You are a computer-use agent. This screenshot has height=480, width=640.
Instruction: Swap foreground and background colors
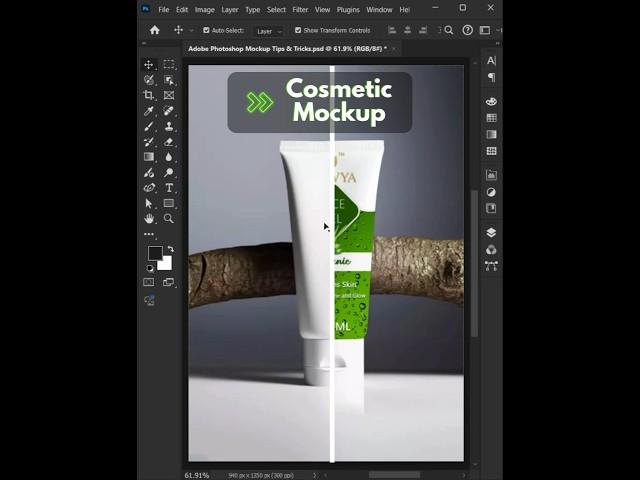pos(171,249)
